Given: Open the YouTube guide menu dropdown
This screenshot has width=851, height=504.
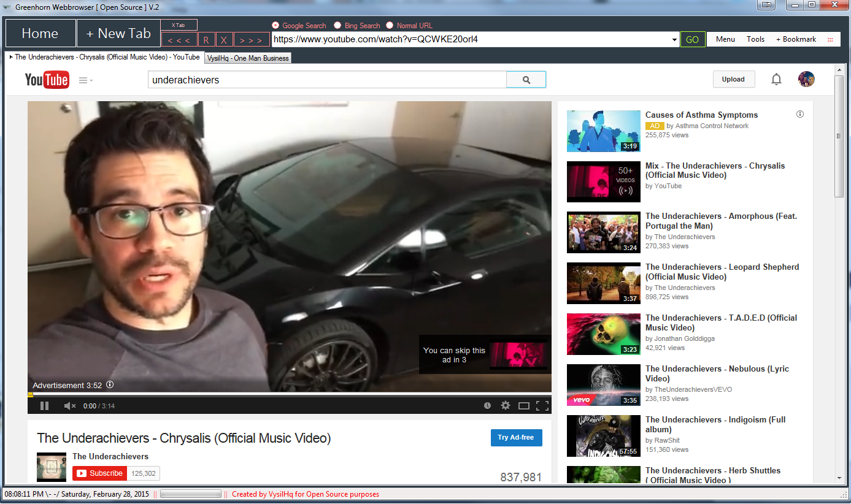Looking at the screenshot, I should [x=86, y=80].
